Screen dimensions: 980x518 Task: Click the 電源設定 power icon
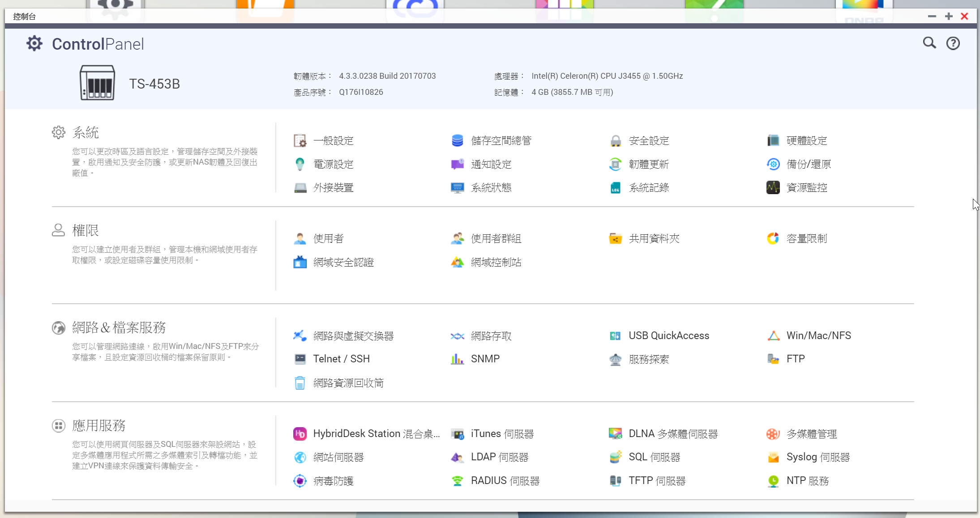click(300, 164)
